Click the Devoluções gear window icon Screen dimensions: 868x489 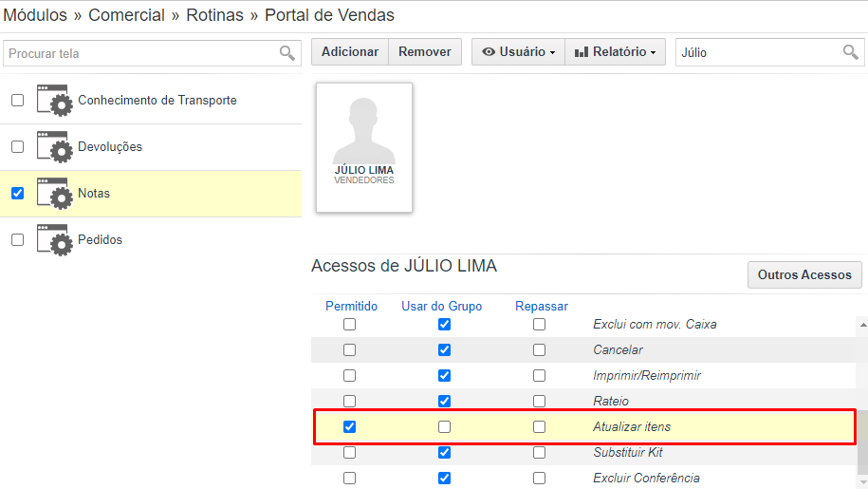[54, 147]
